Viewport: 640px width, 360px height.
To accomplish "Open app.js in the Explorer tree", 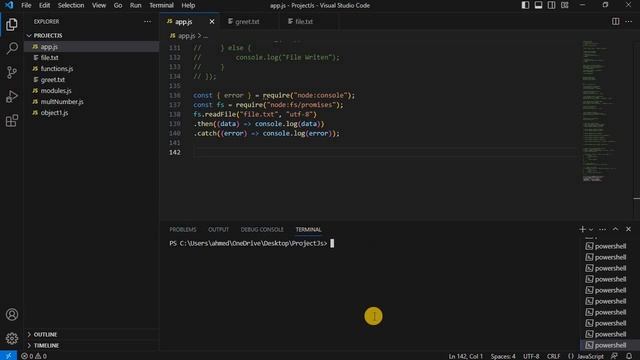I will [x=91, y=47].
